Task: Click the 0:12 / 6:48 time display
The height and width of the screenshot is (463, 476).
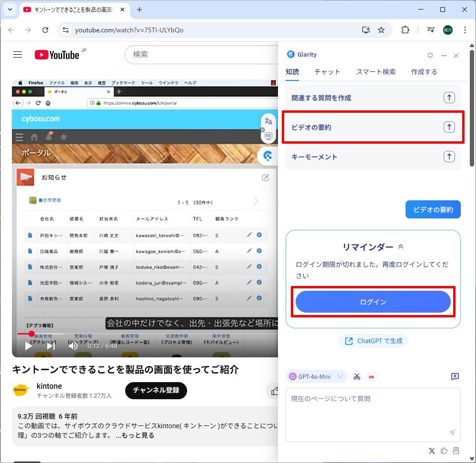Action: click(102, 345)
